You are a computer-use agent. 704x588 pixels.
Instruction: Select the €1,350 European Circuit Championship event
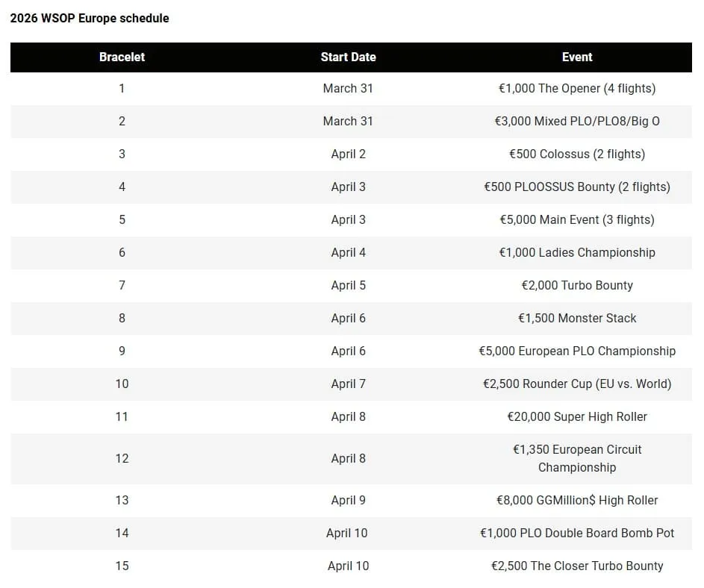[576, 458]
